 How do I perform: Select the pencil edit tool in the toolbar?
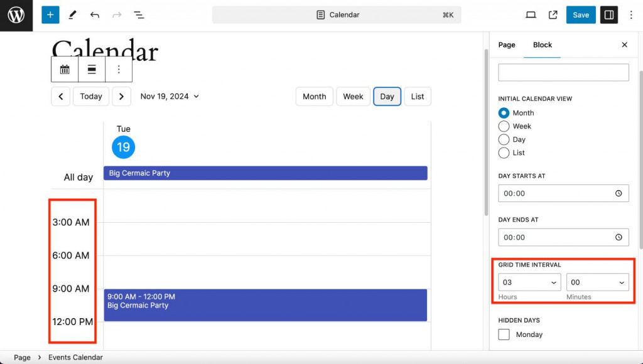point(72,14)
